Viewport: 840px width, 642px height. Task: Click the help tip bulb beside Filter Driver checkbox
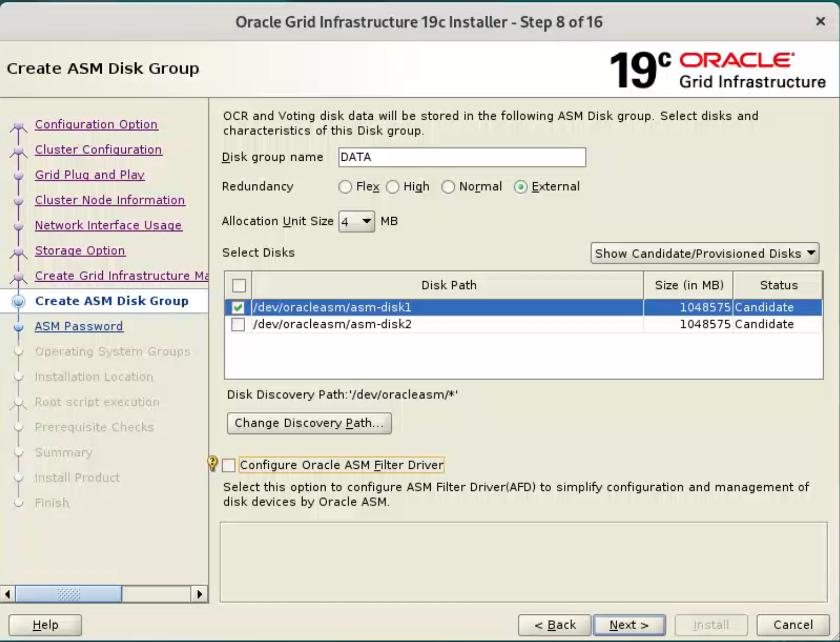(x=213, y=463)
